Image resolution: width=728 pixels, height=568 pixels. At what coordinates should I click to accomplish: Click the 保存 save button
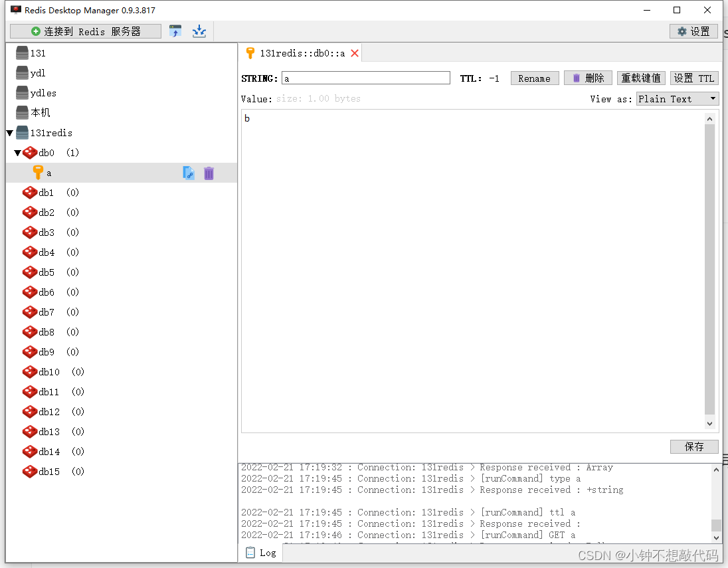pos(694,447)
